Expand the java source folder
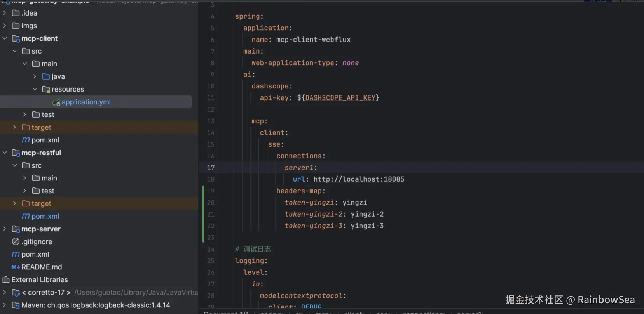This screenshot has width=644, height=314. pos(35,76)
